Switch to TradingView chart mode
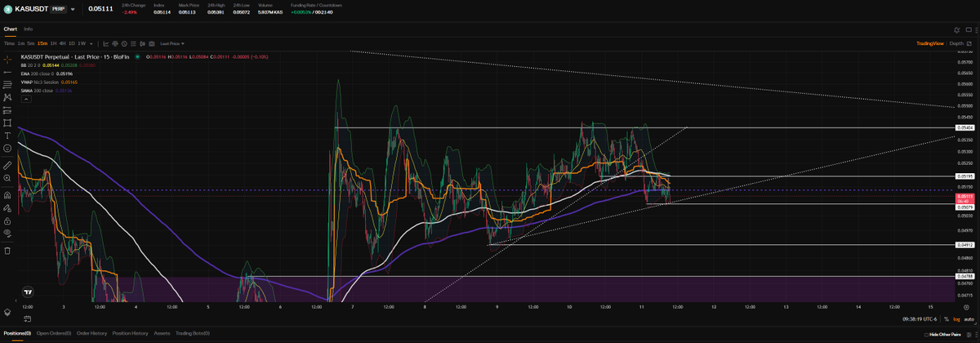This screenshot has height=343, width=980. (x=930, y=43)
